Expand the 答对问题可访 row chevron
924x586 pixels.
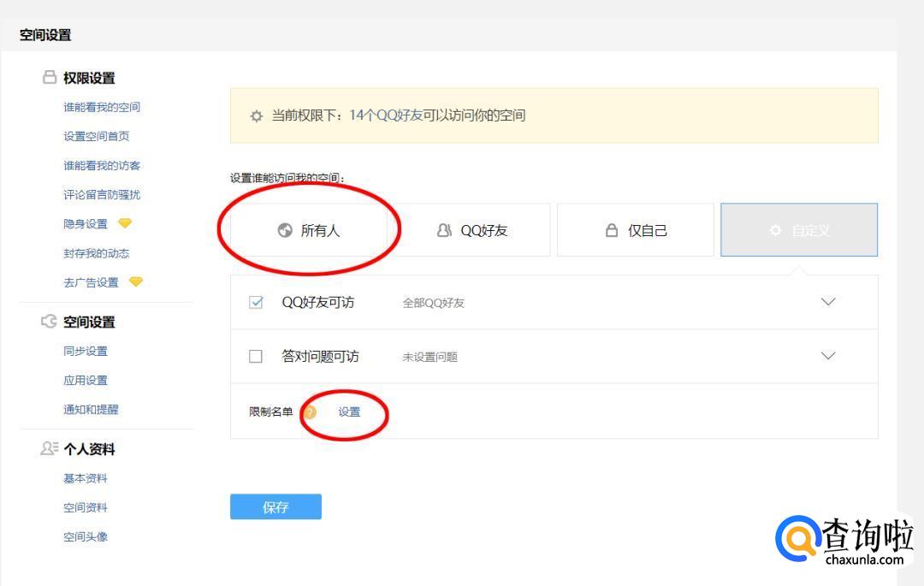tap(828, 356)
